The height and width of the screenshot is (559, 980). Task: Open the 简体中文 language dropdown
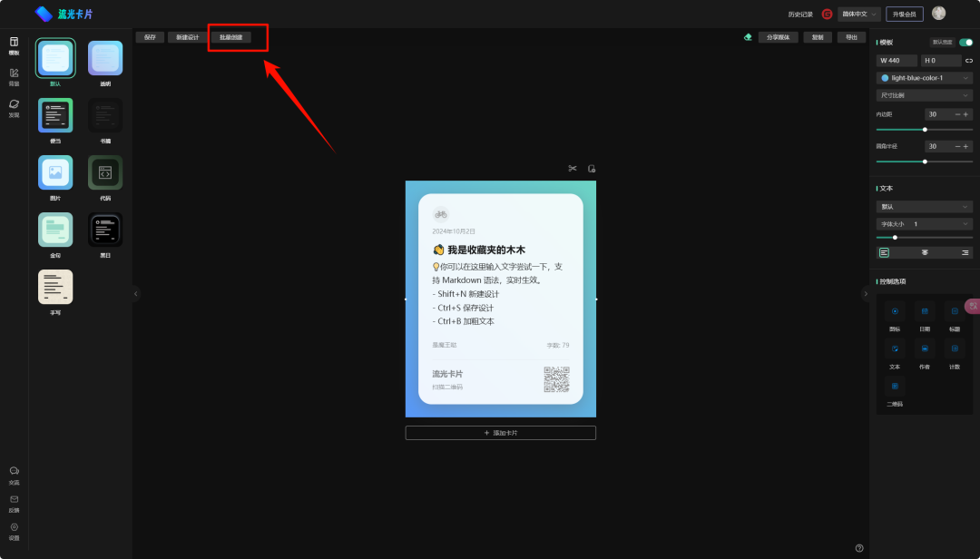859,14
